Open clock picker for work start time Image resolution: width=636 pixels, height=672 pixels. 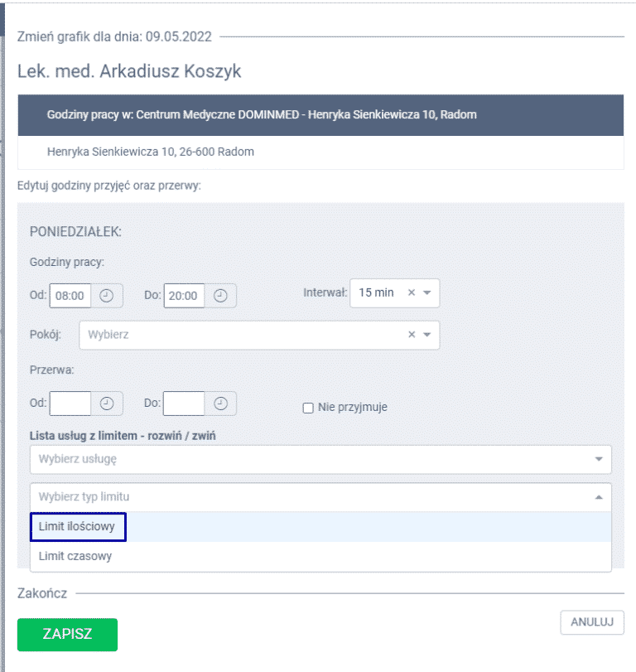(107, 296)
